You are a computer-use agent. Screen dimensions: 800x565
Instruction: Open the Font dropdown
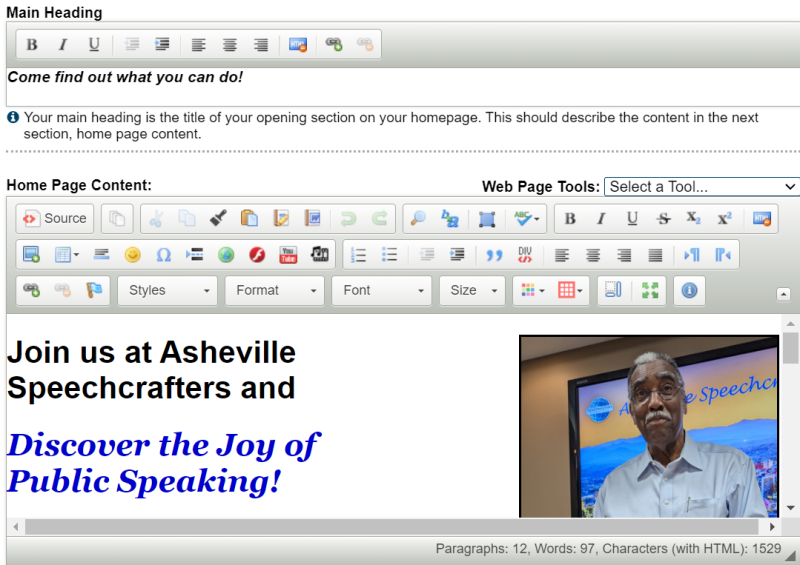pyautogui.click(x=382, y=290)
